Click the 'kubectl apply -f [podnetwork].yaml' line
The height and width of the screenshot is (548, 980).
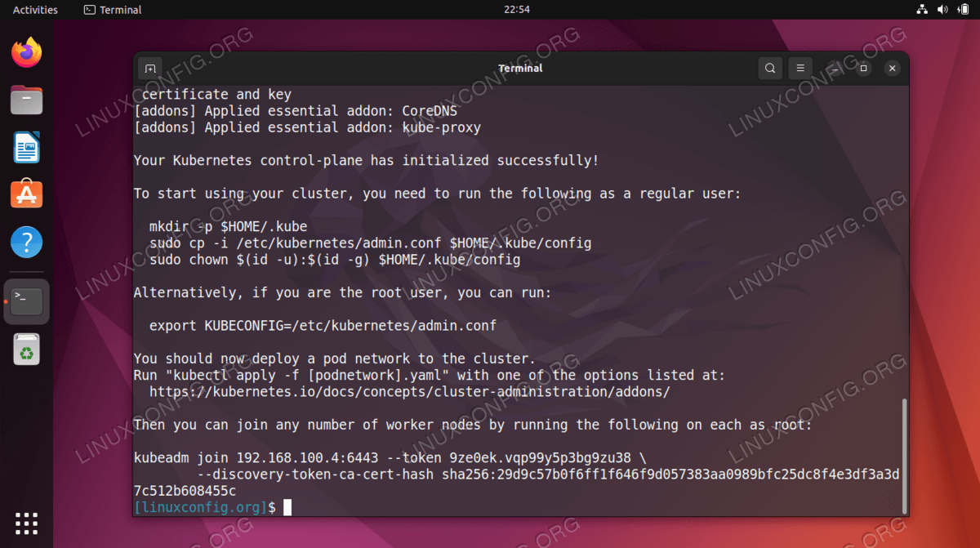coord(429,375)
